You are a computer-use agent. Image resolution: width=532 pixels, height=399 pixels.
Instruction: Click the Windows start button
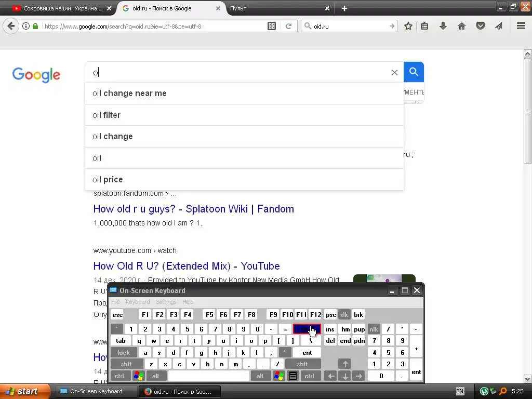(24, 391)
